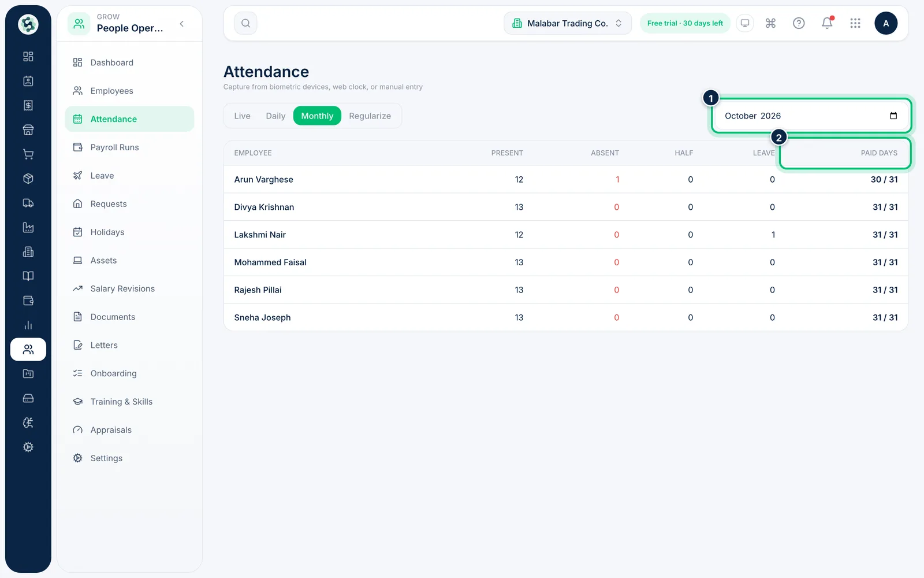Click Arun Varghese's 30 / 31 paid days
The image size is (924, 578).
pos(884,179)
